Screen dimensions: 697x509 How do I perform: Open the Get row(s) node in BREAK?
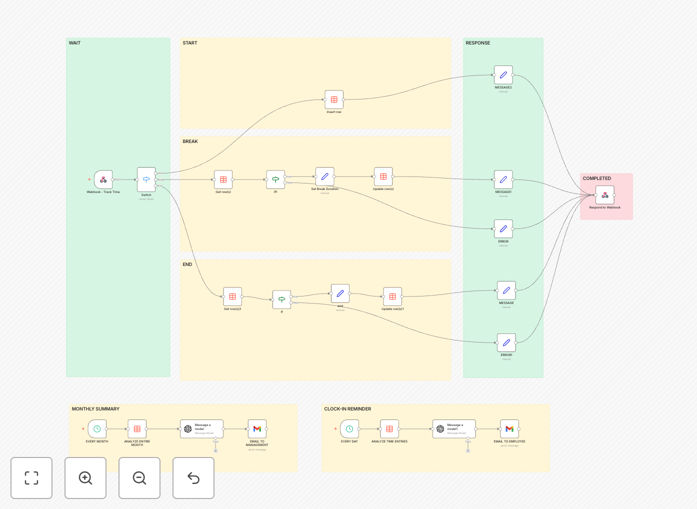(x=223, y=180)
